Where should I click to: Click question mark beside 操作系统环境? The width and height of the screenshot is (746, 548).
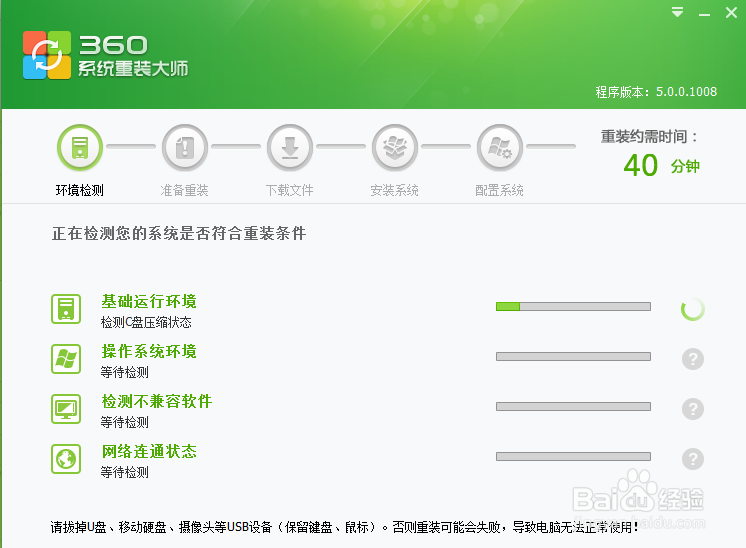click(693, 359)
